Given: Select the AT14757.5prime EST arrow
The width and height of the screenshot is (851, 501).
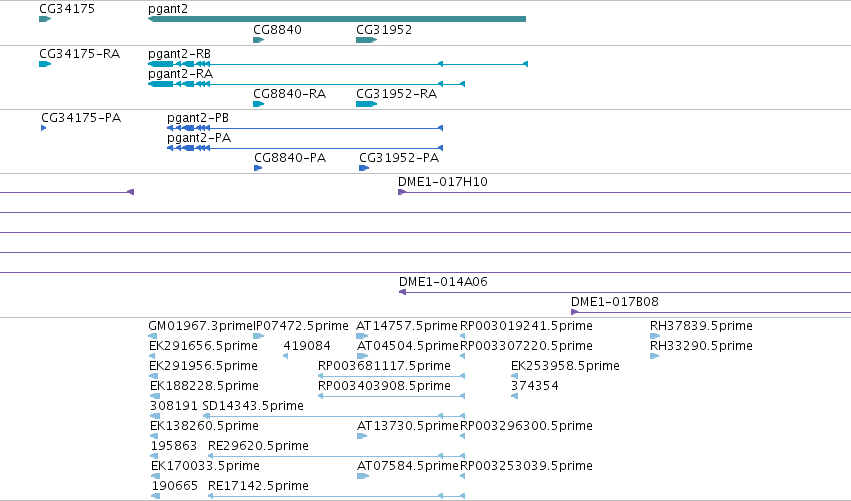Looking at the screenshot, I should pos(362,336).
